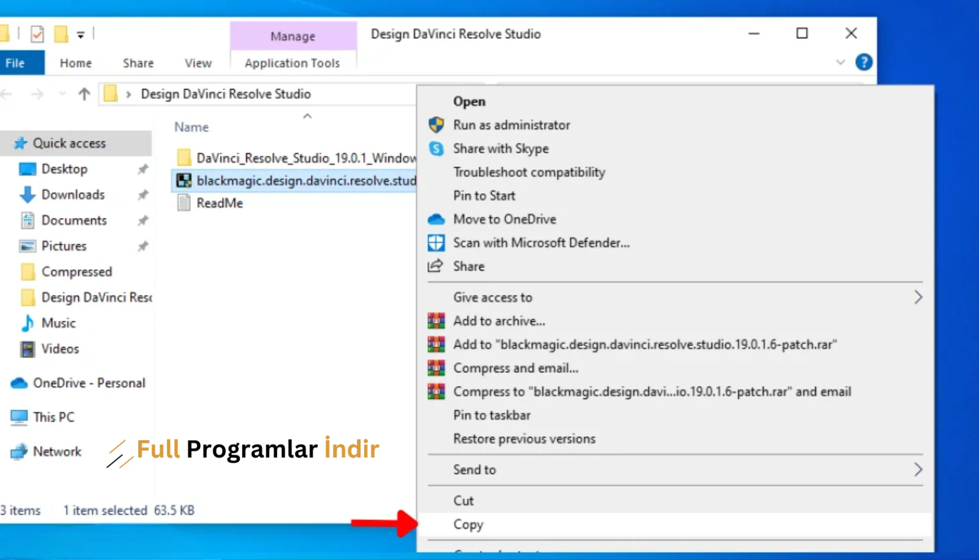Click the Manage contextual tab header

293,36
